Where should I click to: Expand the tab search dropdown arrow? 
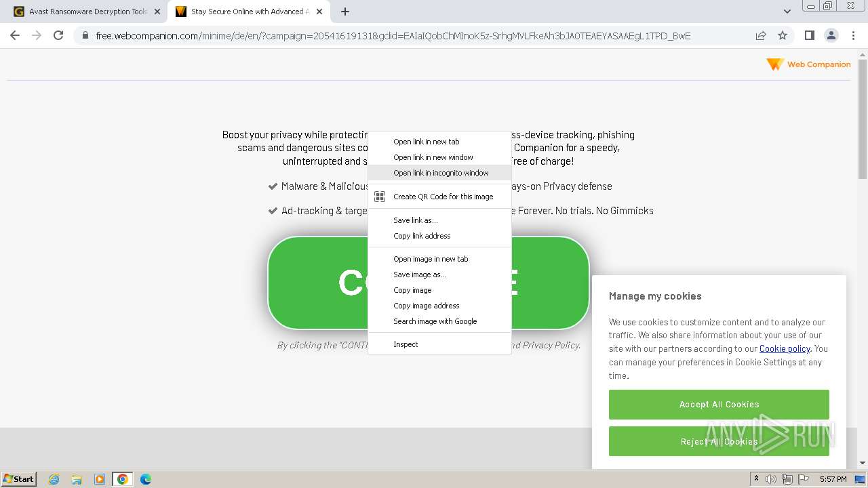787,12
